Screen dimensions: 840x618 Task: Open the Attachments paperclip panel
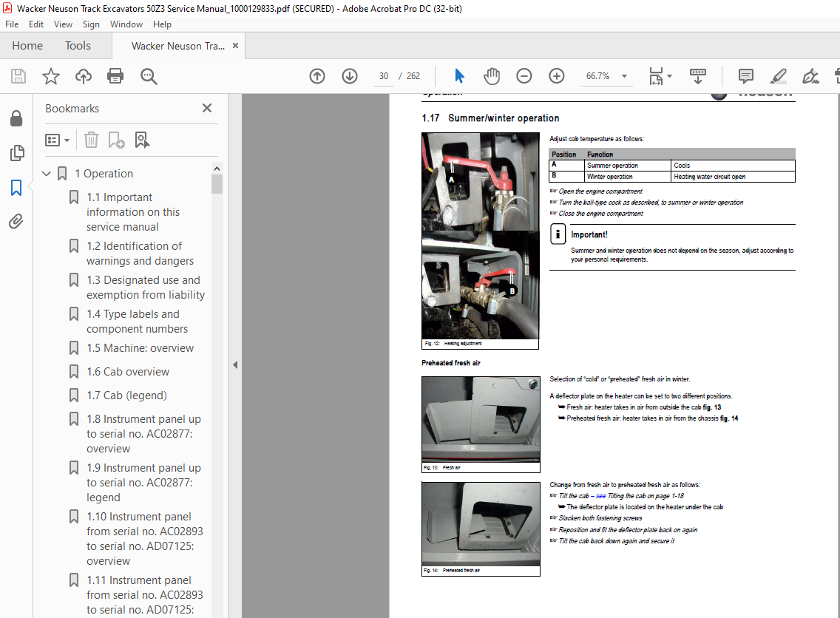[x=16, y=221]
